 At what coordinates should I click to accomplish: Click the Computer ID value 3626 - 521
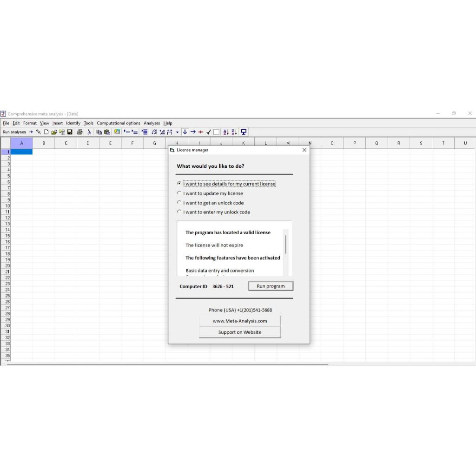[x=223, y=286]
